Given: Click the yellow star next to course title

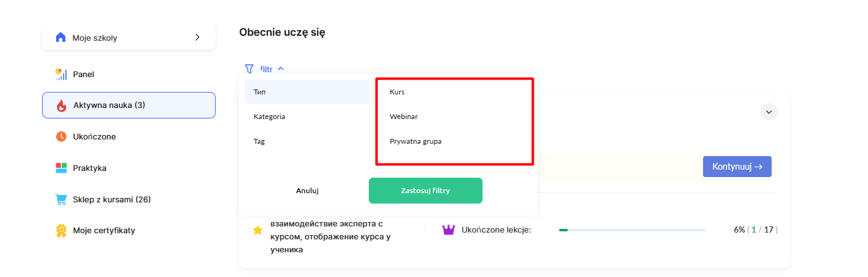Looking at the screenshot, I should (x=258, y=230).
